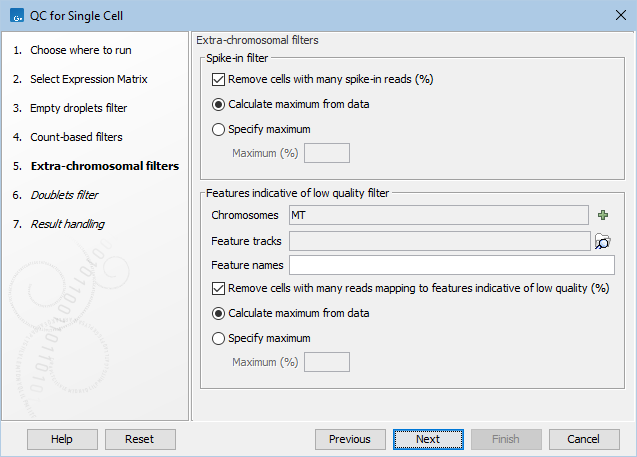Select Calculate maximum from data for low quality

pos(219,313)
